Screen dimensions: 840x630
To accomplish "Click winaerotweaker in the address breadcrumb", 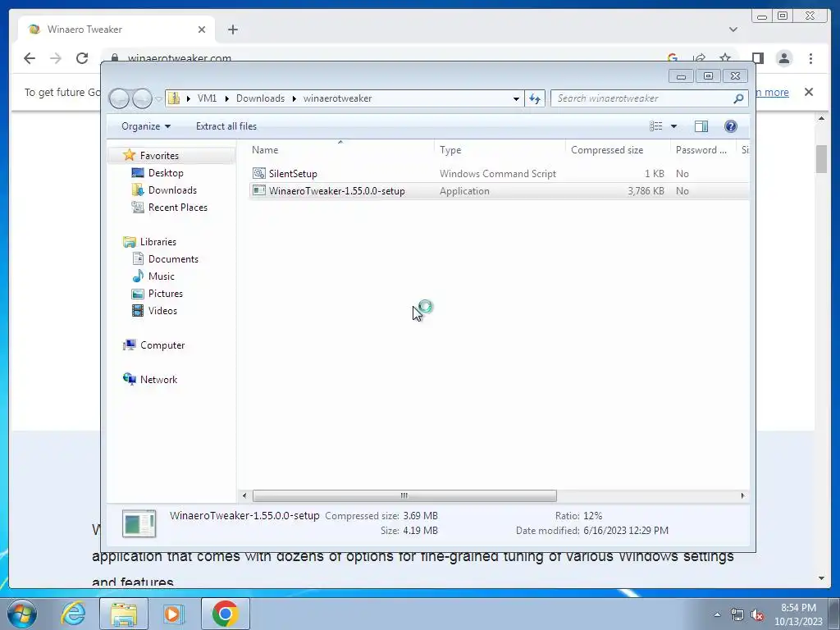I will pos(337,98).
